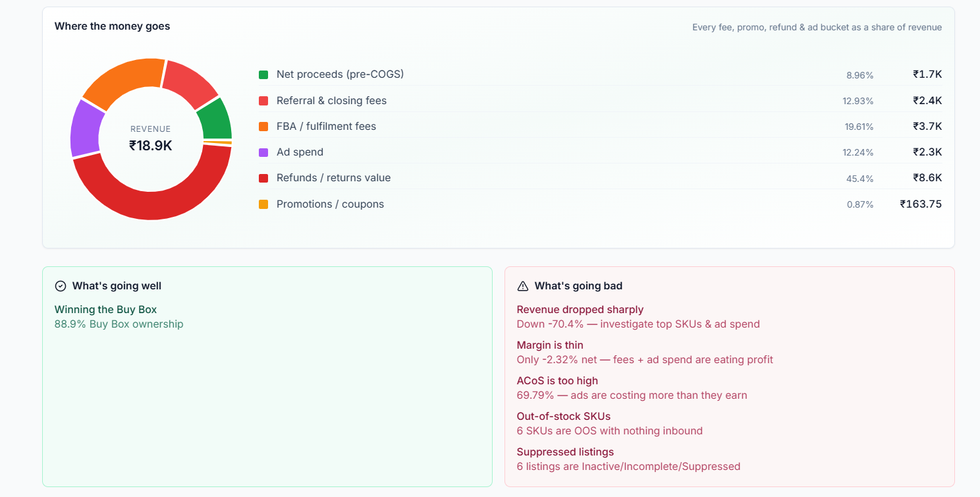The height and width of the screenshot is (497, 980).
Task: Click the Revenue dropped sharply item
Action: pos(580,310)
